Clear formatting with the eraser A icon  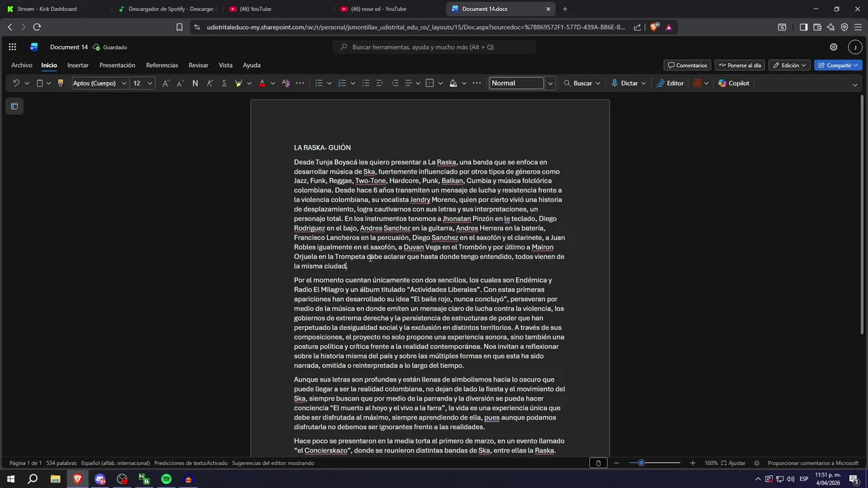click(x=285, y=83)
